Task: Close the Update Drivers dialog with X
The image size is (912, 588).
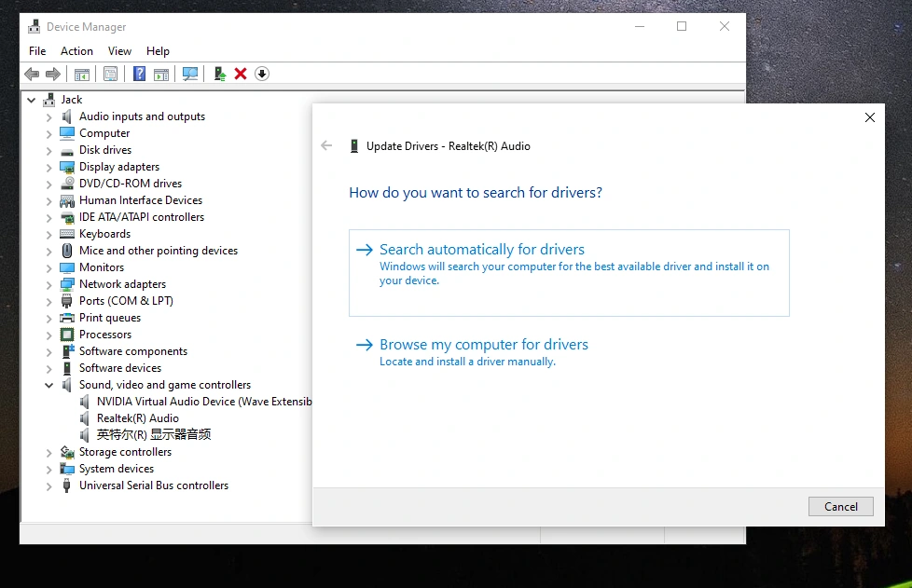Action: (869, 117)
